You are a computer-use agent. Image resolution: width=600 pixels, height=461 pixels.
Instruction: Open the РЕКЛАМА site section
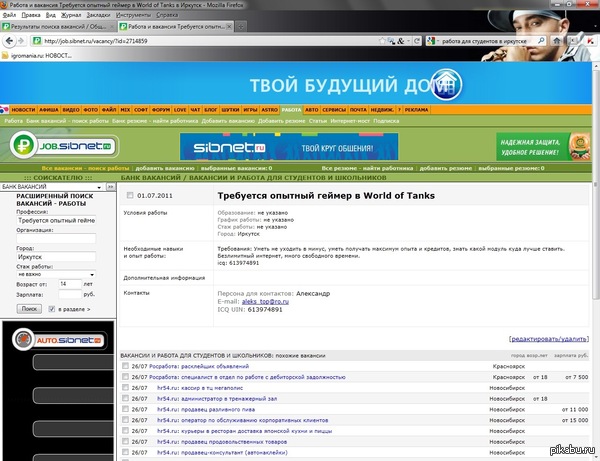click(x=416, y=110)
